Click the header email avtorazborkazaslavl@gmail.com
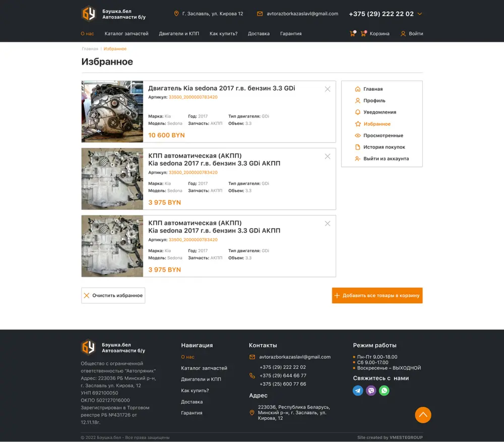The width and height of the screenshot is (504, 442). tap(302, 14)
